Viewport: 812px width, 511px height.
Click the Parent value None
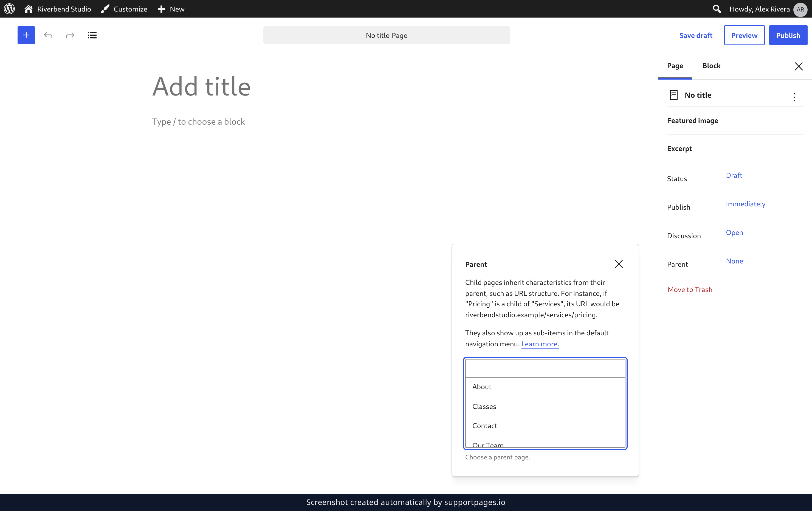[734, 261]
